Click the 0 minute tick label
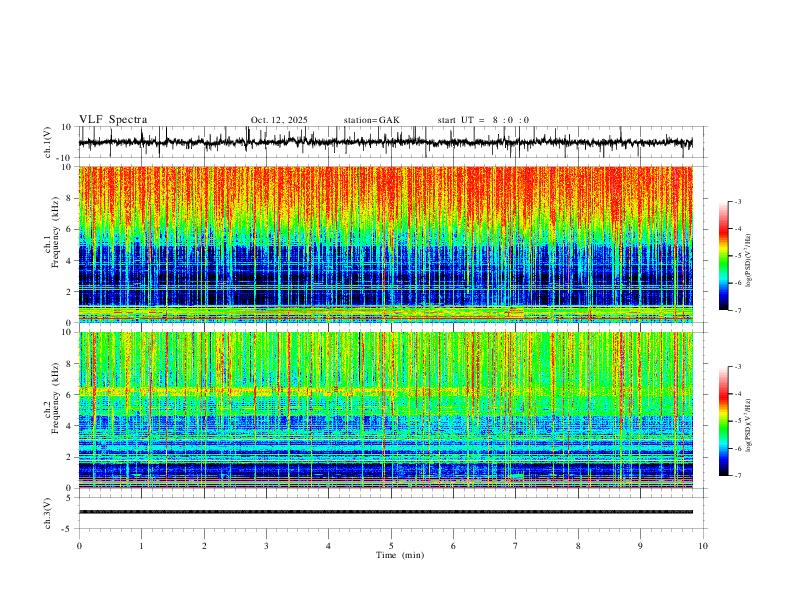792x612 pixels. (79, 546)
